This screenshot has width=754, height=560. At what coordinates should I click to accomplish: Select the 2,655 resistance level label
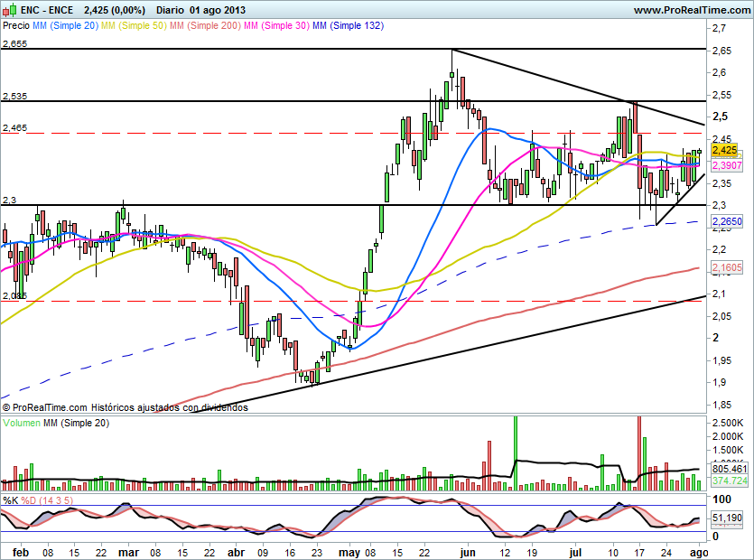[14, 43]
